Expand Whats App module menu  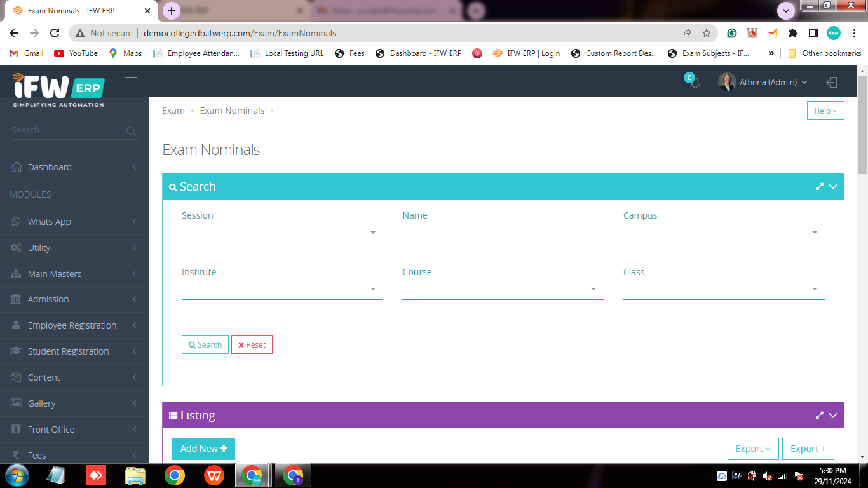tap(74, 222)
